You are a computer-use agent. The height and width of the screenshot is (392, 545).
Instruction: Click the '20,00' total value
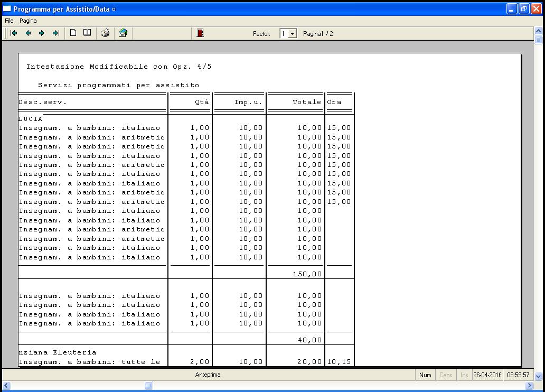(x=309, y=362)
